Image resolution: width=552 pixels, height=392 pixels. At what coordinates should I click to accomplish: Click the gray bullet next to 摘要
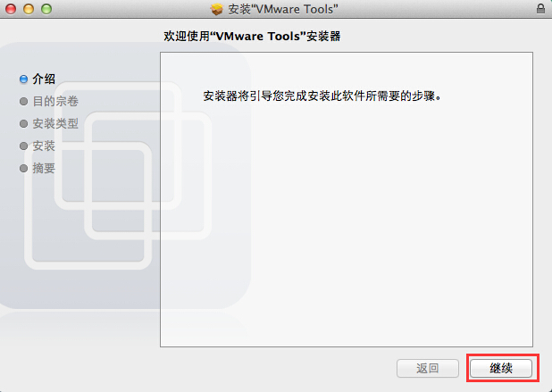[x=23, y=168]
